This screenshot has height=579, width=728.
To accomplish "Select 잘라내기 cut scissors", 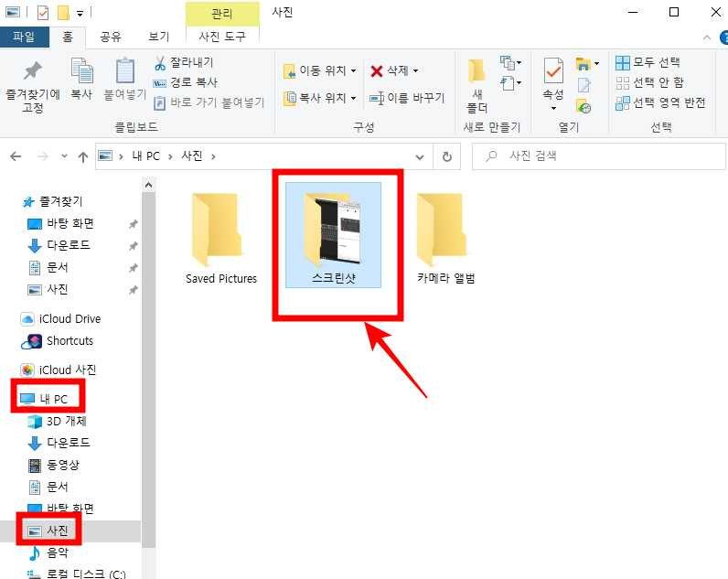I will coord(184,62).
